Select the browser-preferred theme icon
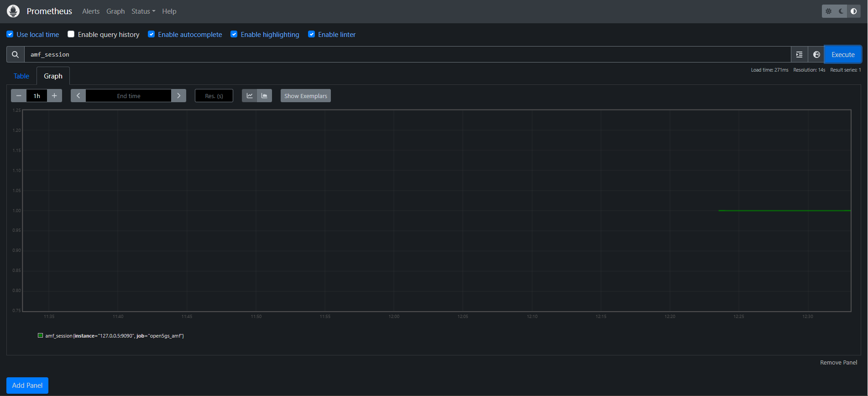 [854, 11]
